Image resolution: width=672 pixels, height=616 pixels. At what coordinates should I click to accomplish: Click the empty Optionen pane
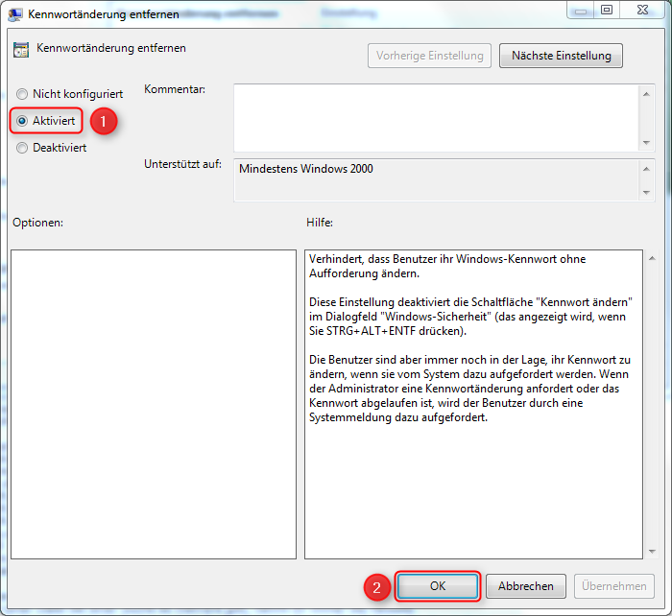[154, 403]
